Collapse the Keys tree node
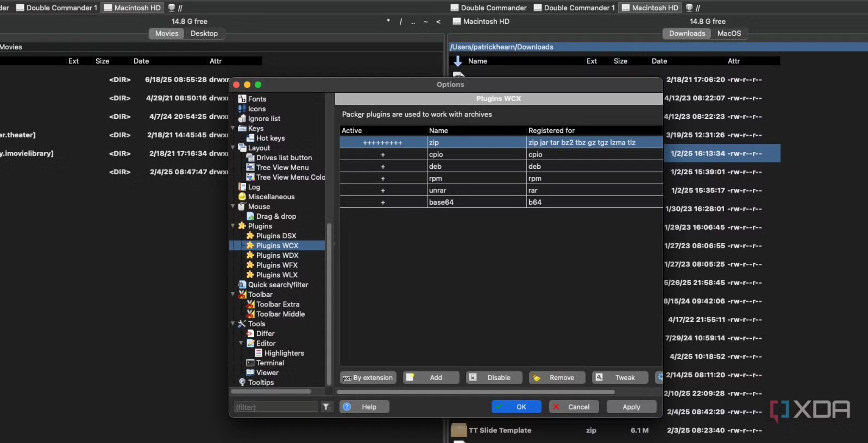The height and width of the screenshot is (443, 868). pos(233,128)
